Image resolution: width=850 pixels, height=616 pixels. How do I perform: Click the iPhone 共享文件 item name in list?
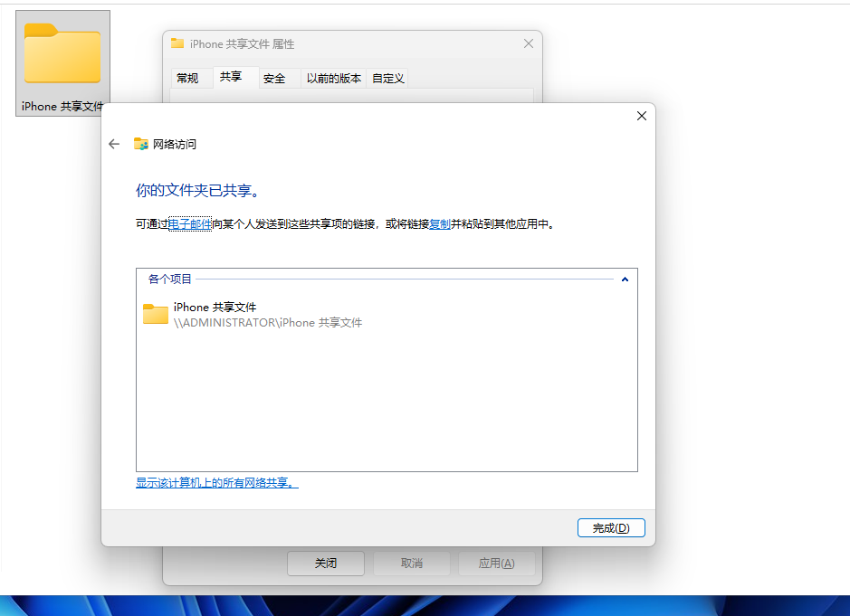click(215, 308)
